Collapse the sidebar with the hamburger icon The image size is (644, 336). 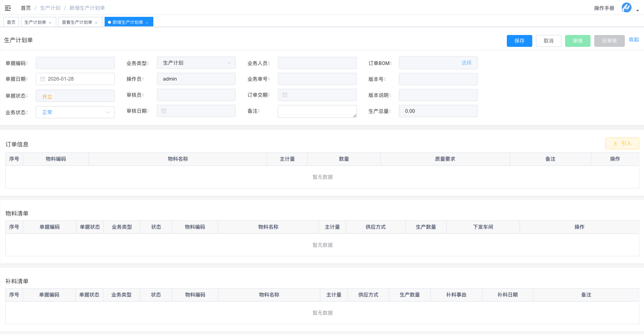8,8
